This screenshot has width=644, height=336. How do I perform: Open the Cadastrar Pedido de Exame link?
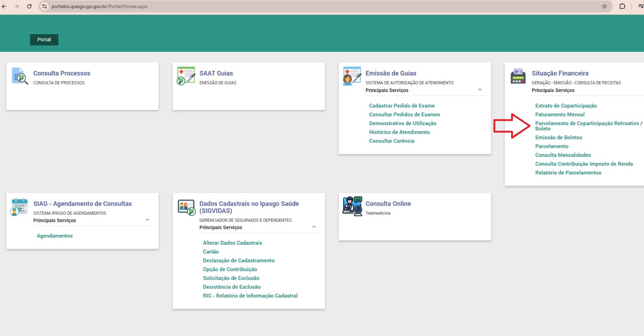(402, 106)
